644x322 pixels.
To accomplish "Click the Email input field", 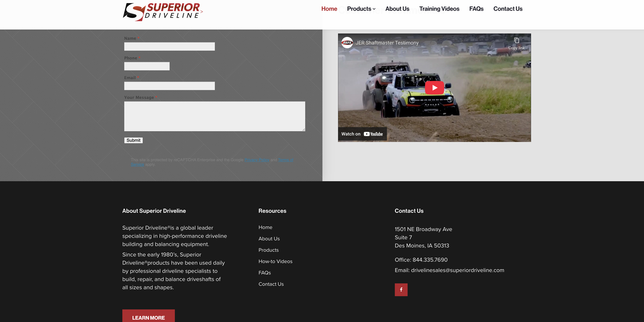I will coord(170,86).
